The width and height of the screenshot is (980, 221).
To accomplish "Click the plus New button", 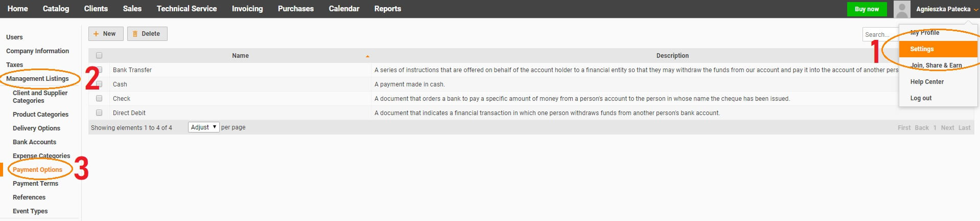I will click(x=105, y=34).
